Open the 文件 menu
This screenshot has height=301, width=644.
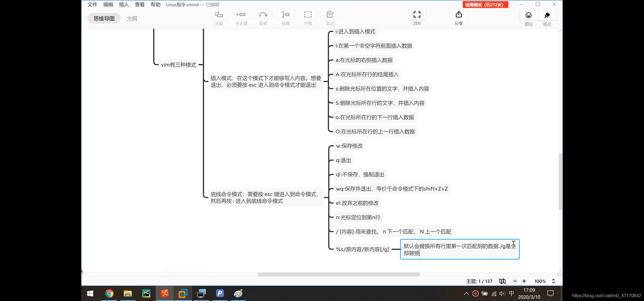[92, 4]
